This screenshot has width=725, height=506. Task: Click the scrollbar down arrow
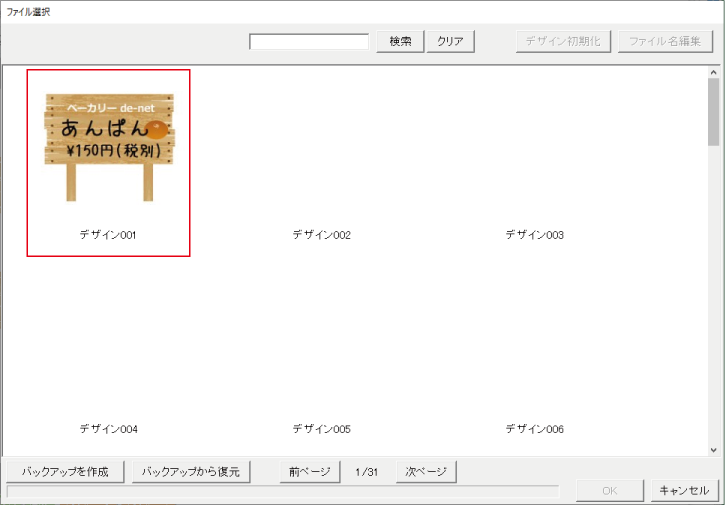[713, 450]
